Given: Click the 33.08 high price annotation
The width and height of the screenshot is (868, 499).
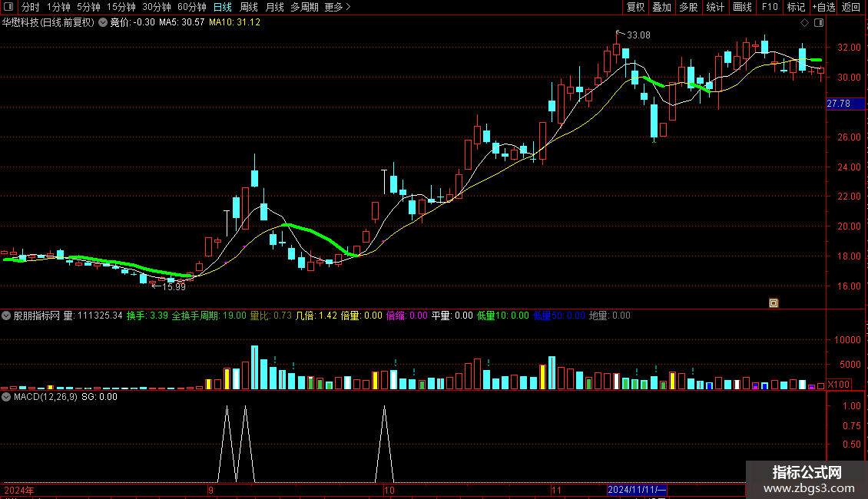Looking at the screenshot, I should [x=638, y=35].
